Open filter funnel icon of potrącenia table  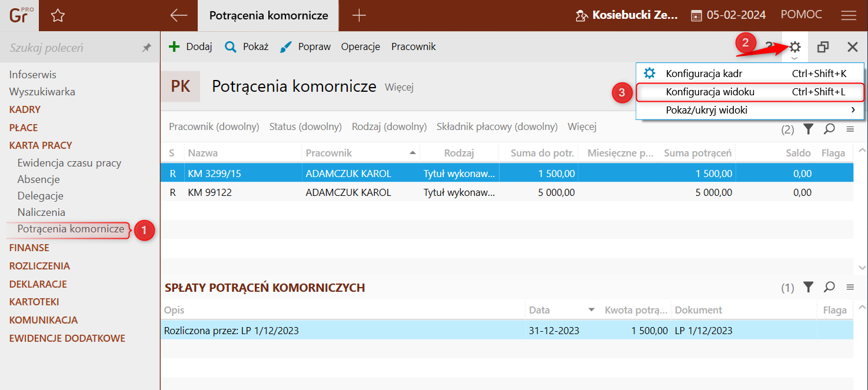(809, 128)
